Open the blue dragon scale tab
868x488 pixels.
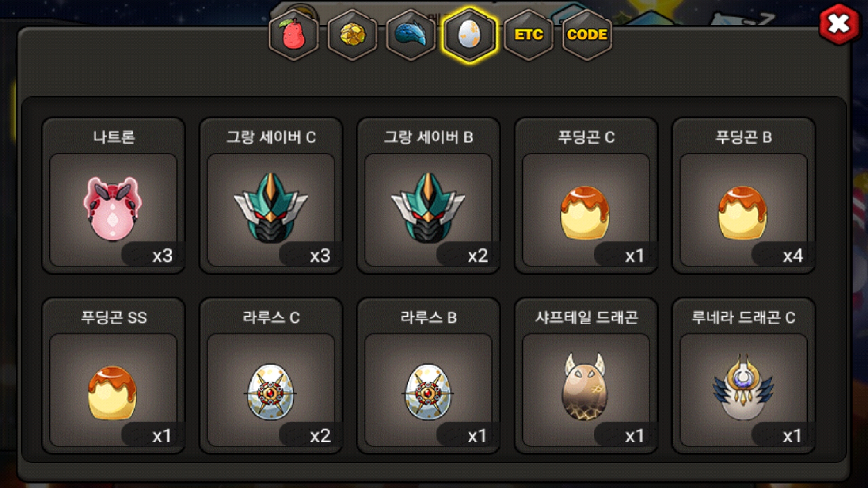click(x=411, y=35)
